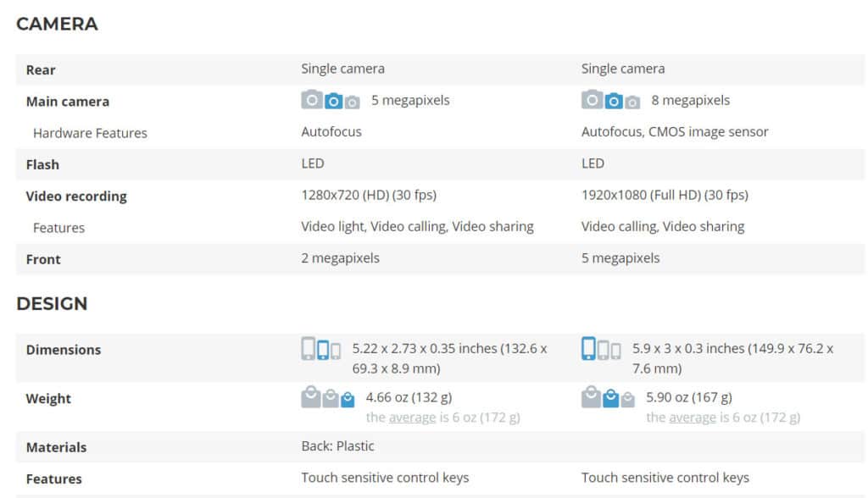
Task: Click the Weight row label
Action: point(48,399)
